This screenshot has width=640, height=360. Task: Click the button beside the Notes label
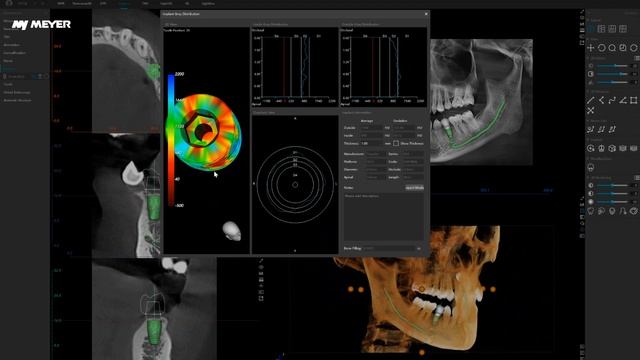[414, 188]
